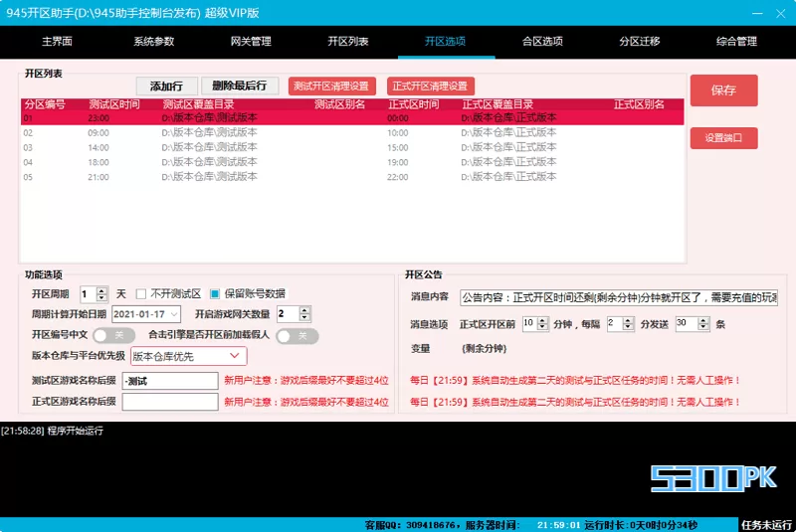Click the 分区编号 column header
796x532 pixels.
45,104
